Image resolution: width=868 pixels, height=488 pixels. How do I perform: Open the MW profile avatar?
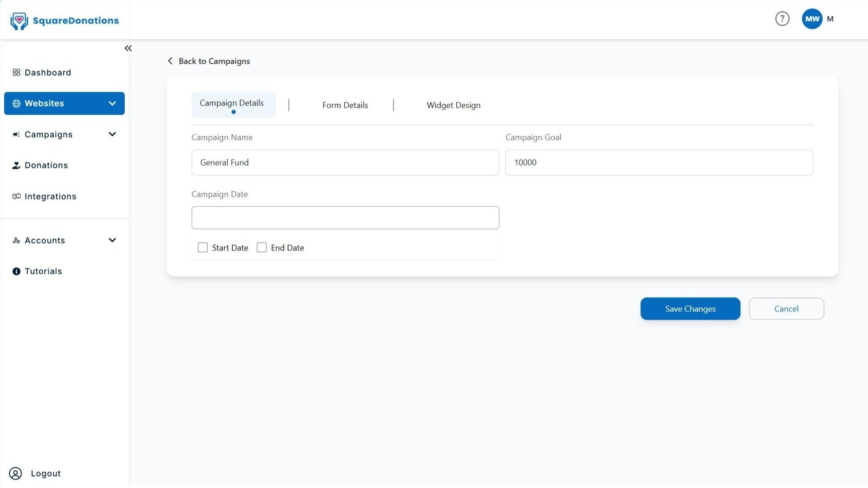(x=812, y=19)
